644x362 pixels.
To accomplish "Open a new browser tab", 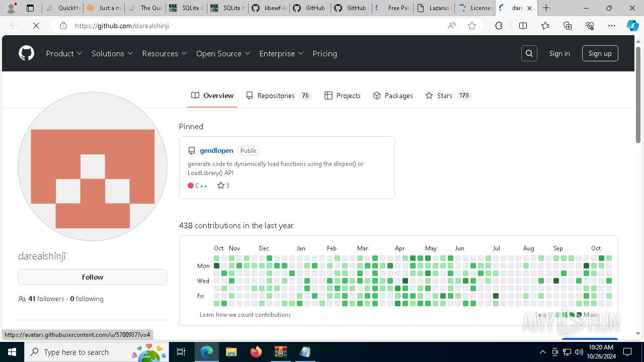I will click(546, 8).
